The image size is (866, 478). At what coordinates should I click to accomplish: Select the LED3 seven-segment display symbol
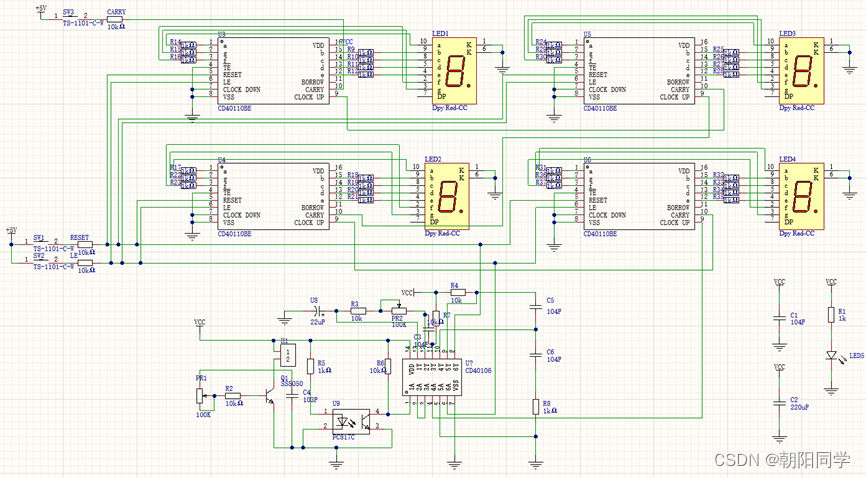[x=801, y=71]
